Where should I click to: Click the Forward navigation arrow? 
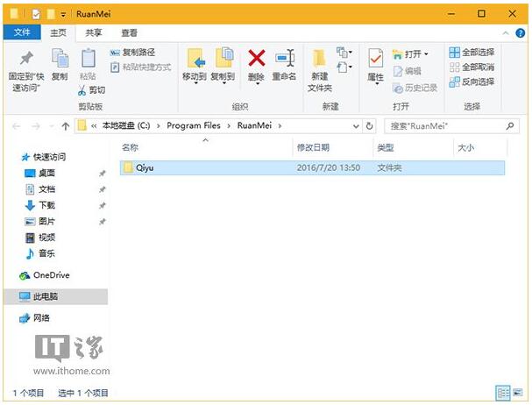36,126
